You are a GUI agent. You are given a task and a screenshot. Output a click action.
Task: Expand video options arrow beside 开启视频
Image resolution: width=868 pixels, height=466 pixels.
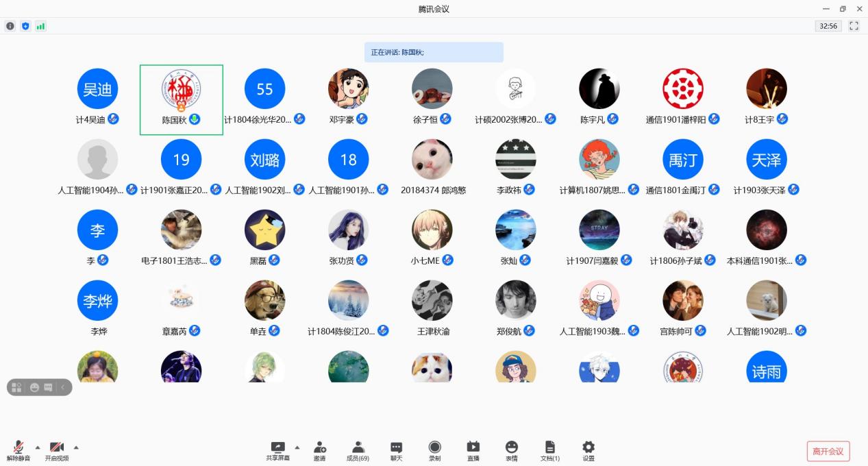click(x=76, y=447)
